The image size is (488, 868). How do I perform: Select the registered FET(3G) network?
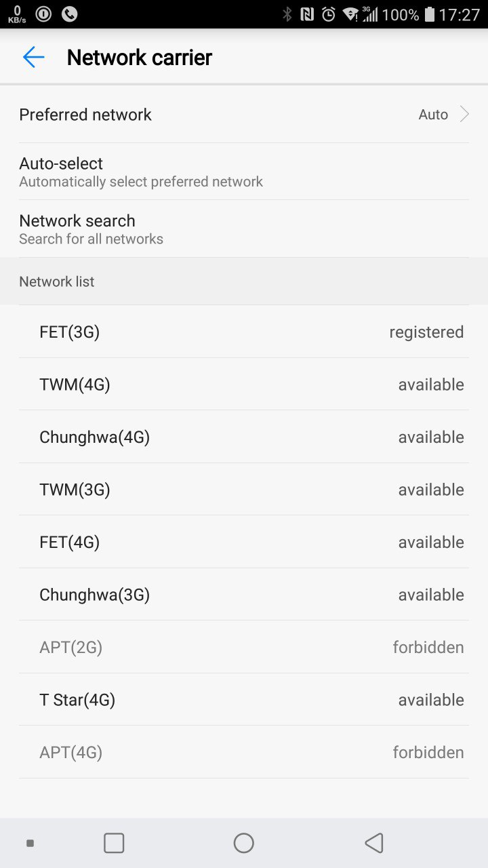(x=244, y=332)
